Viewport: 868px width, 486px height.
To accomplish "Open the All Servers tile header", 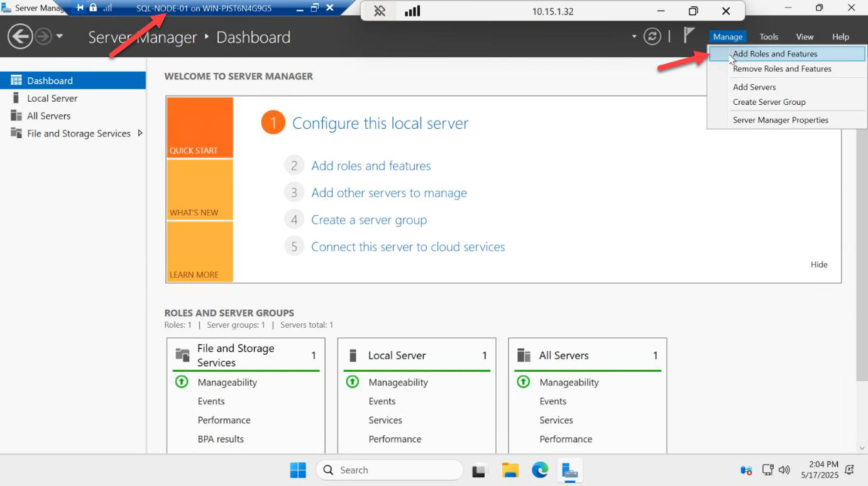I will tap(588, 355).
